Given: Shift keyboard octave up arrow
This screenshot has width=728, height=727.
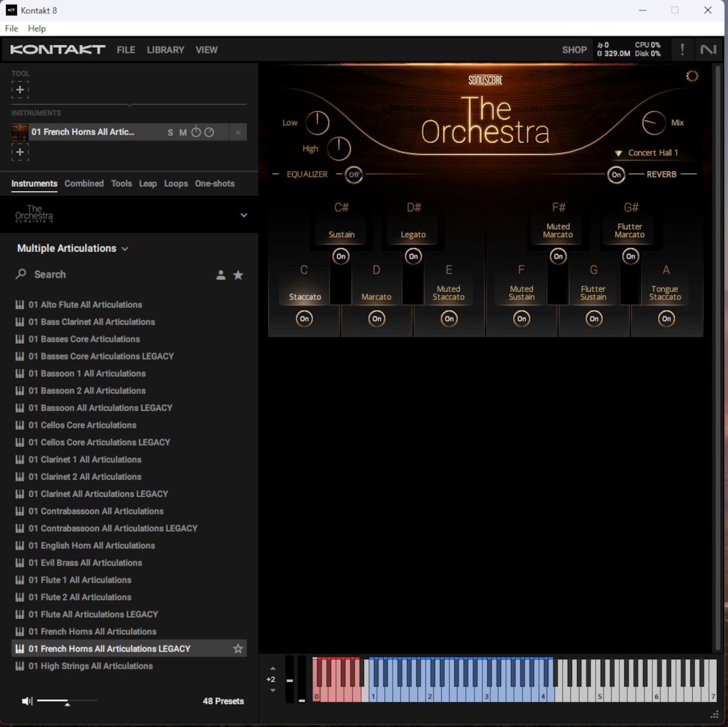Looking at the screenshot, I should (x=272, y=668).
